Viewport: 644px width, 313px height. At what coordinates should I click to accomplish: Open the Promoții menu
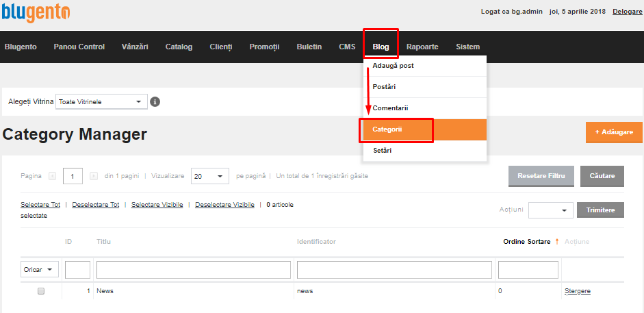coord(264,47)
